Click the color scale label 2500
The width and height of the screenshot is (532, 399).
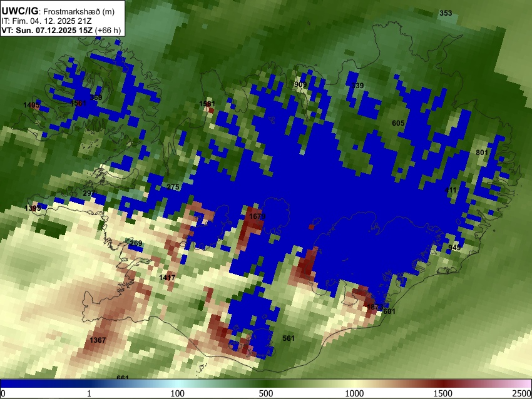pyautogui.click(x=522, y=393)
